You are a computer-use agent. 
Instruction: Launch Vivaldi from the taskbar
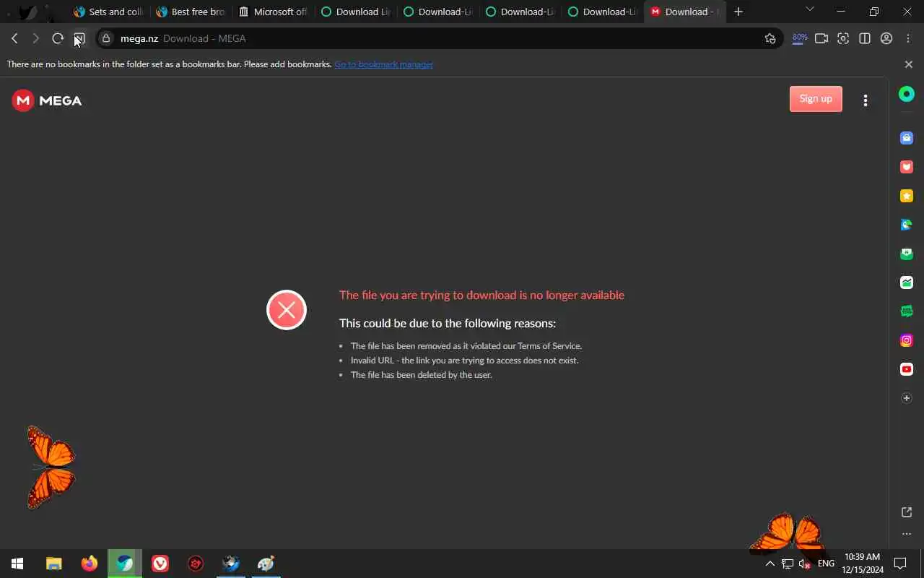pos(160,564)
